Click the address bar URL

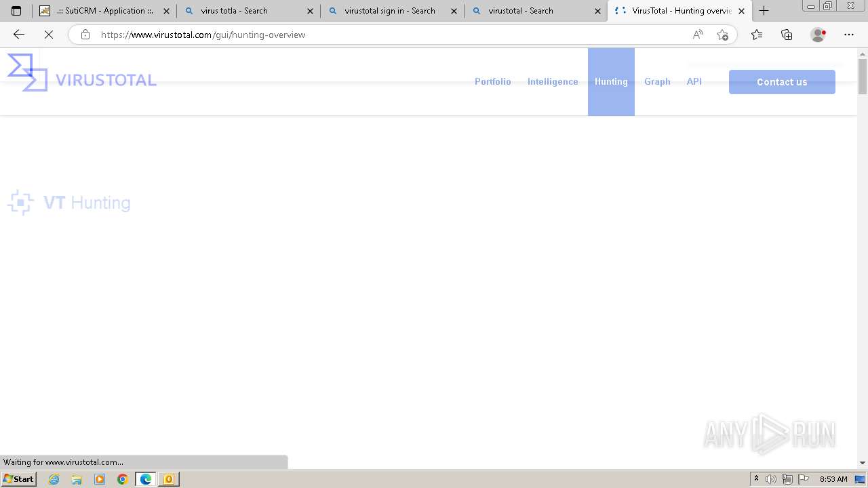tap(203, 35)
